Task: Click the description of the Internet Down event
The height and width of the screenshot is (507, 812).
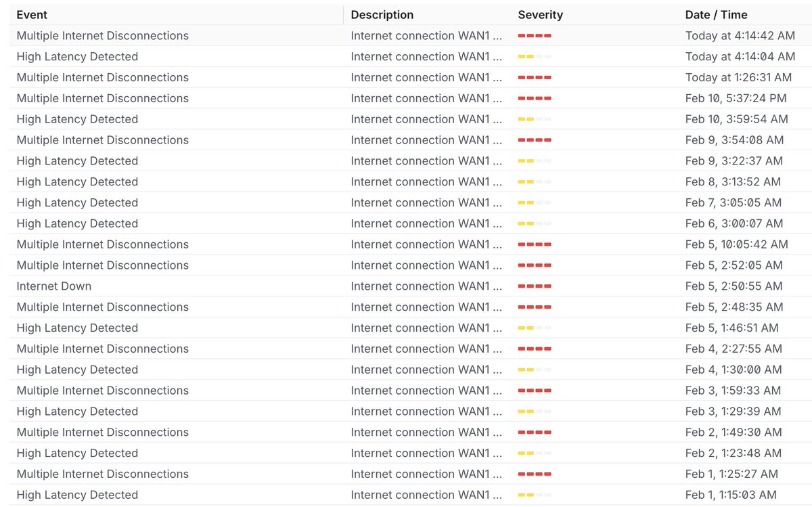Action: pyautogui.click(x=426, y=286)
